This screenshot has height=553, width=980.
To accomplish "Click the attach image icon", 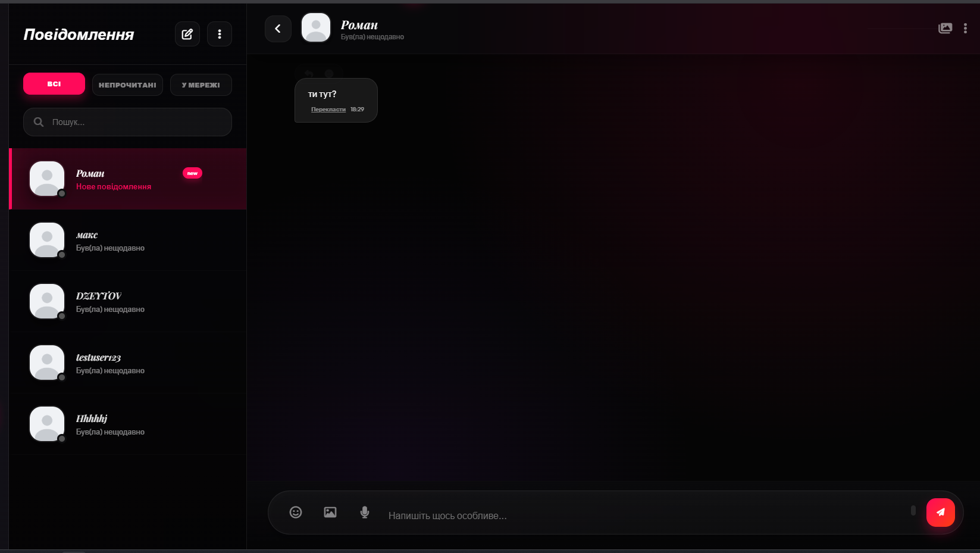I will [330, 513].
